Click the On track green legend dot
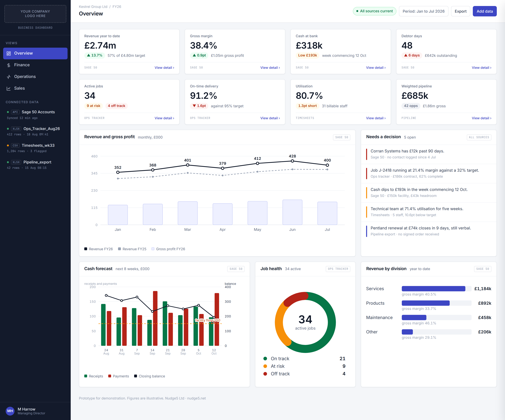 click(265, 358)
